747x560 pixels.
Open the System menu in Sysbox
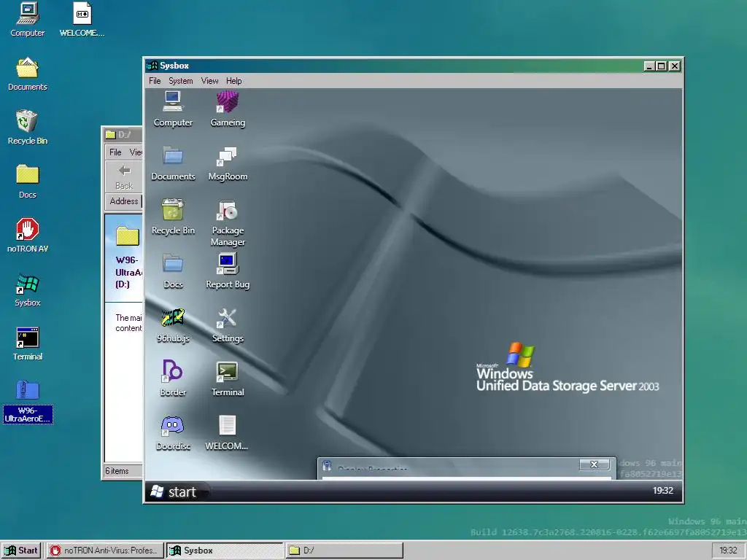pyautogui.click(x=181, y=81)
